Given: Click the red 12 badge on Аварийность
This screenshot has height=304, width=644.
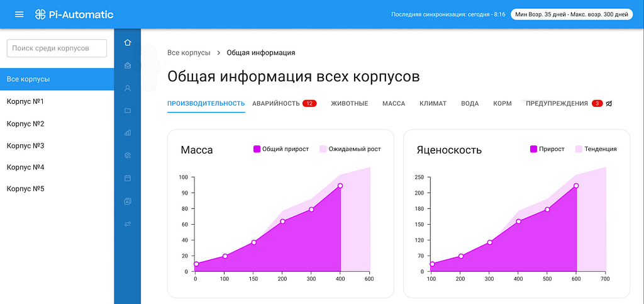Looking at the screenshot, I should pos(309,103).
